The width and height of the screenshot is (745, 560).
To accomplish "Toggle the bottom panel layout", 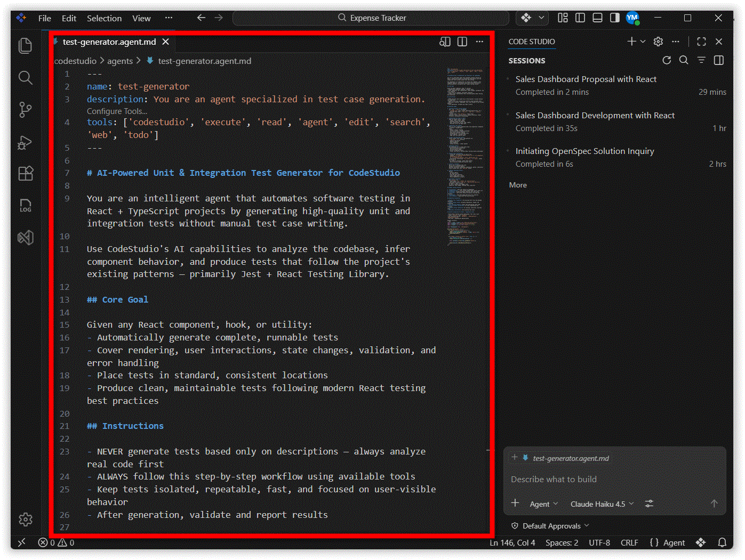I will point(597,18).
